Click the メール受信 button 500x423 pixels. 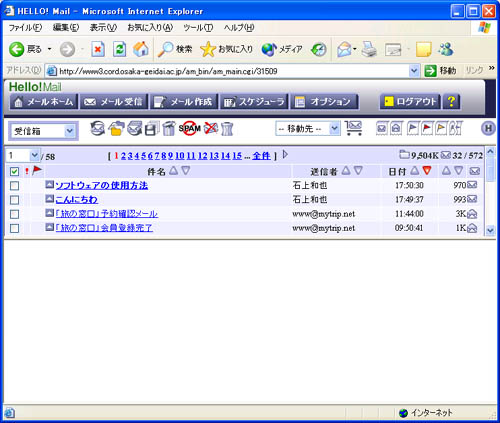(114, 102)
